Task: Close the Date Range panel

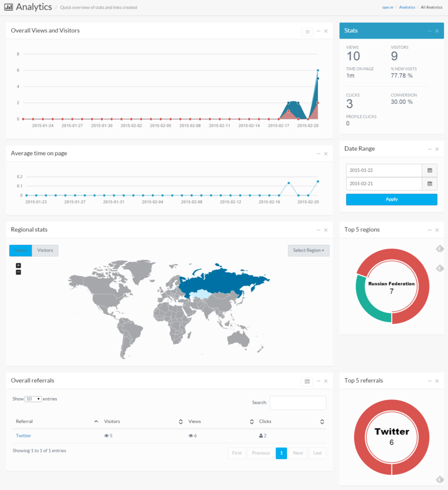Action: 437,149
